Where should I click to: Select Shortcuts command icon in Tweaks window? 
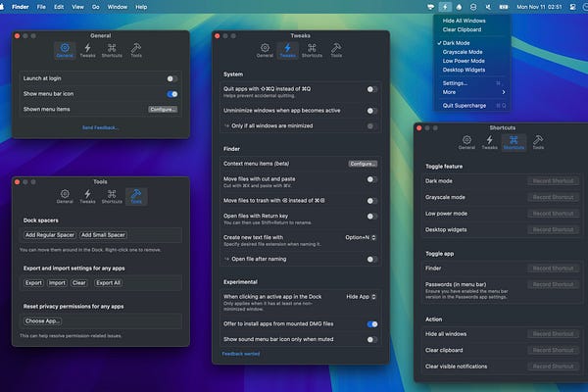[312, 50]
